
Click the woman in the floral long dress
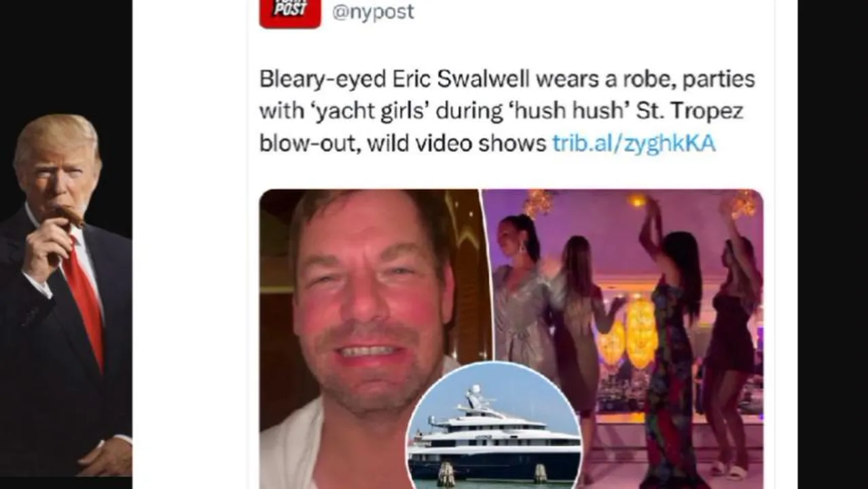coord(669,346)
